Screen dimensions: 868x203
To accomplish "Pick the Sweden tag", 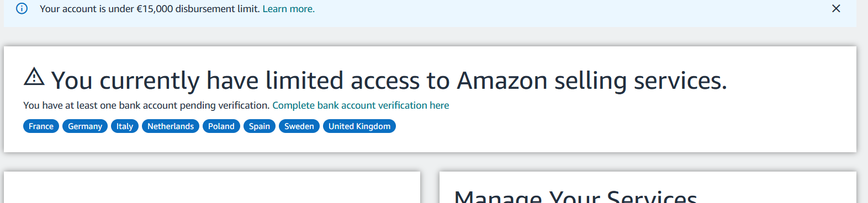I will point(299,126).
